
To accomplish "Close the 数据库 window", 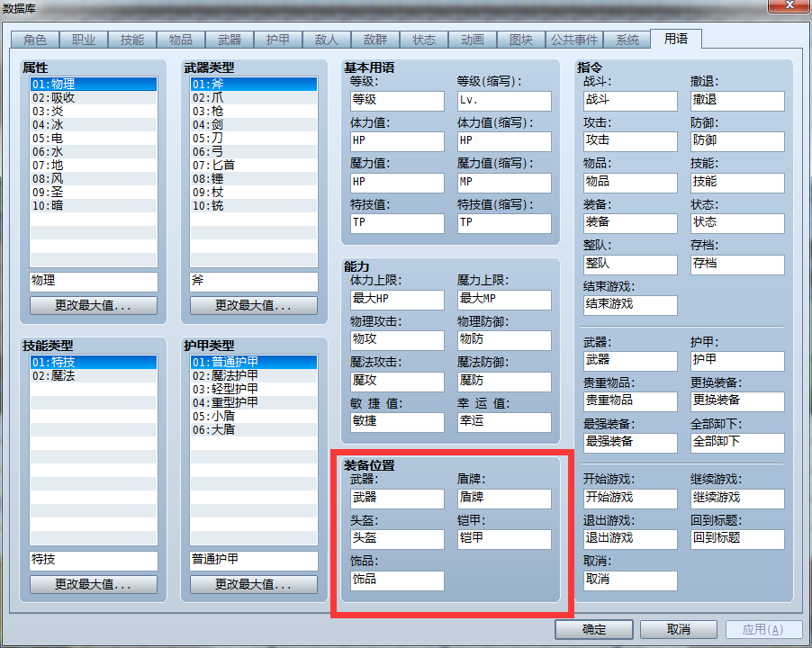I will click(789, 5).
